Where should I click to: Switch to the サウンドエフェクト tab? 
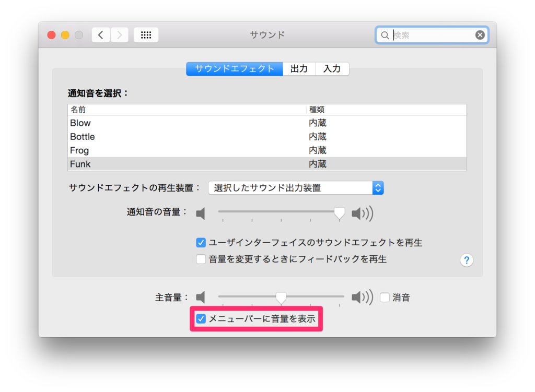(235, 69)
